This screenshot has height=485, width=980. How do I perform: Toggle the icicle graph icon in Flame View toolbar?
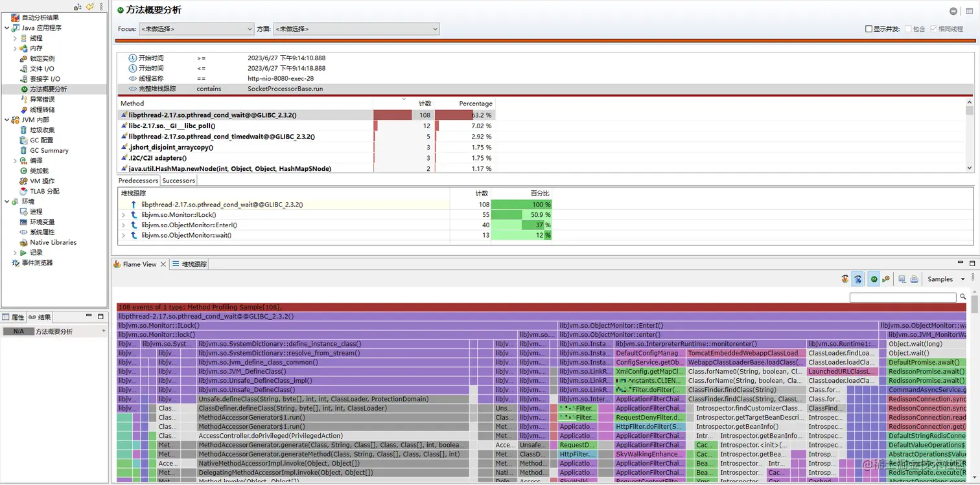[x=857, y=279]
